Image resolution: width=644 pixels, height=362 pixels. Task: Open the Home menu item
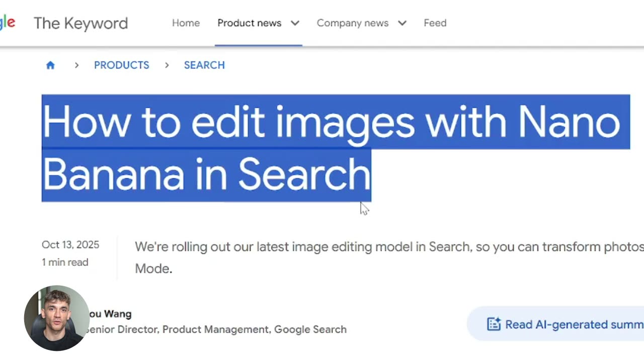[186, 23]
